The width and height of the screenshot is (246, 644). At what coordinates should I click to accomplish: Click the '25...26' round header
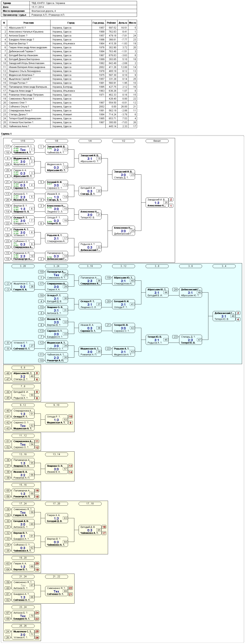click(x=23, y=626)
